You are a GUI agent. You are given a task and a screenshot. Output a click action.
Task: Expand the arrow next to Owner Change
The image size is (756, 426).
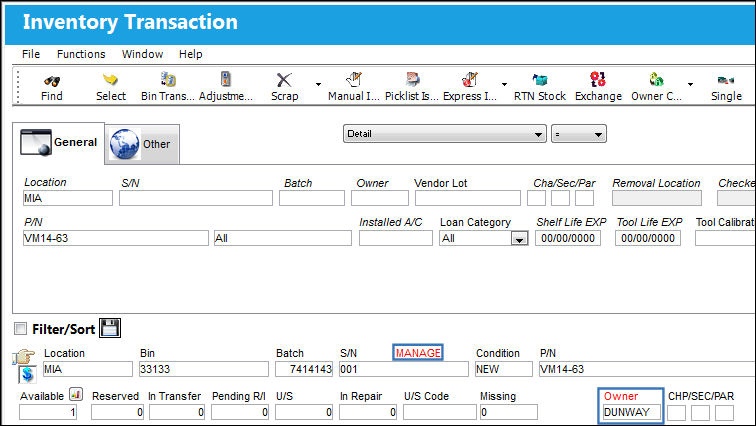[x=690, y=84]
